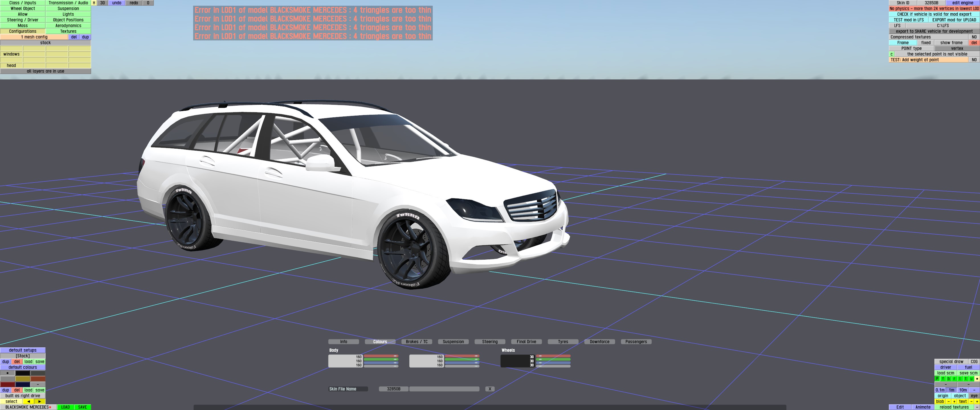Click the t (top) view button
980x410 pixels.
click(x=966, y=378)
